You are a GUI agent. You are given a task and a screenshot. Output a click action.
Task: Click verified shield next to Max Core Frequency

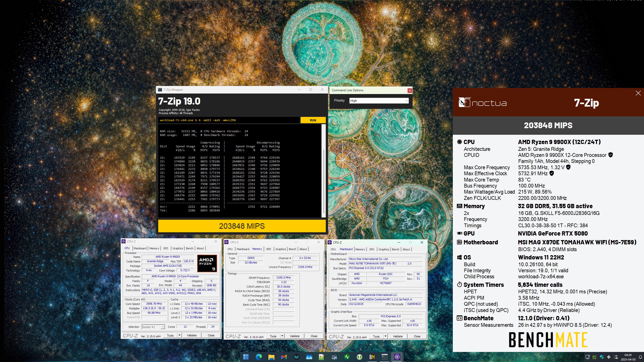[568, 167]
